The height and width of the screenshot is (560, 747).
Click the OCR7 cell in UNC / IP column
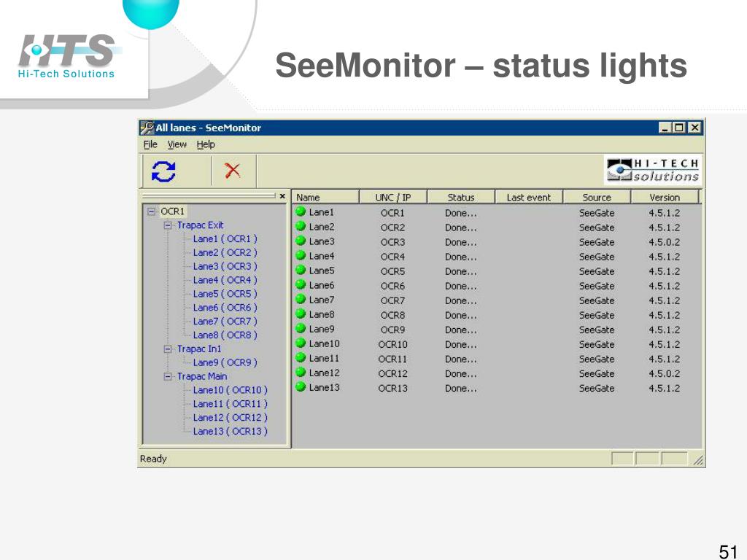tap(392, 301)
